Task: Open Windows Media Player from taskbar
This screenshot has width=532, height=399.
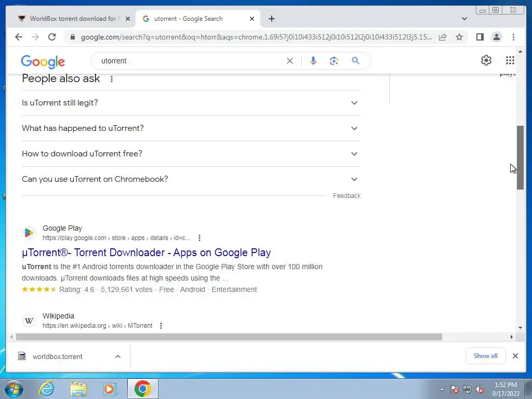Action: (x=110, y=389)
